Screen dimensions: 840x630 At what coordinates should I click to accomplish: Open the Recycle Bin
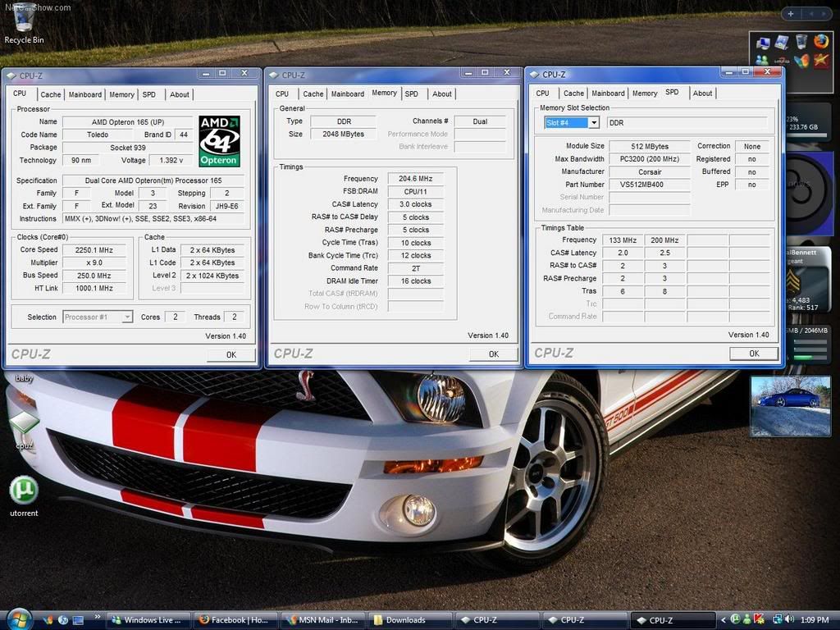click(x=23, y=21)
